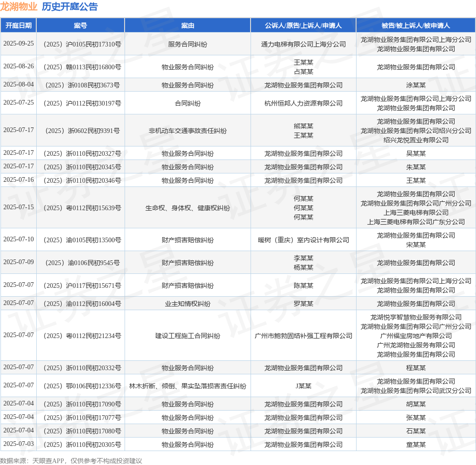Click plaintiff 罗某某

(x=303, y=304)
